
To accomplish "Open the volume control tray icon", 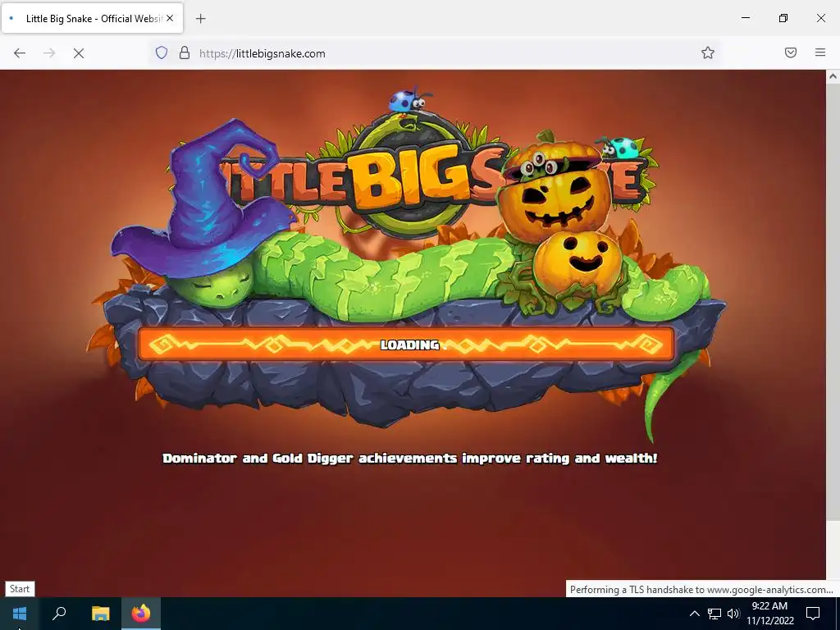I will pos(733,614).
